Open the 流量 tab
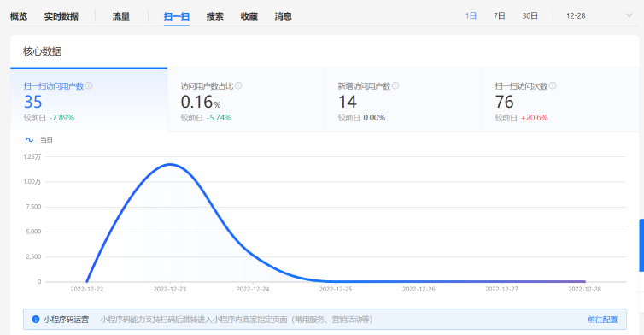 coord(120,16)
